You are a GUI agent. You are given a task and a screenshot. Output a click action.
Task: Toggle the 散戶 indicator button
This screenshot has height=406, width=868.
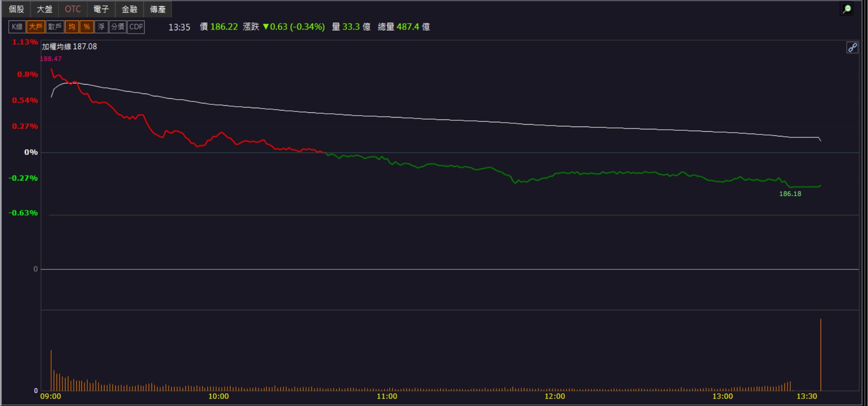click(x=55, y=27)
